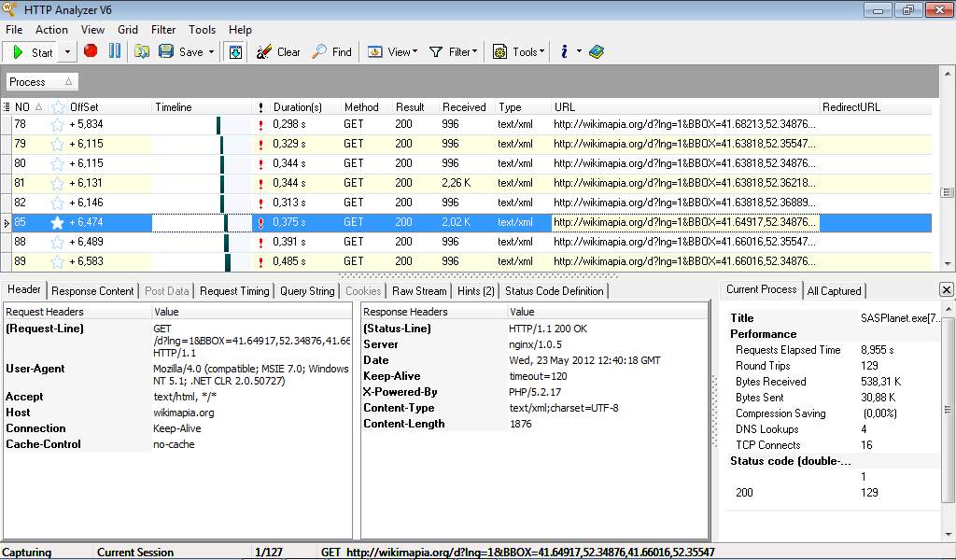Viewport: 956px width, 560px height.
Task: Open the Grid menu
Action: point(128,30)
